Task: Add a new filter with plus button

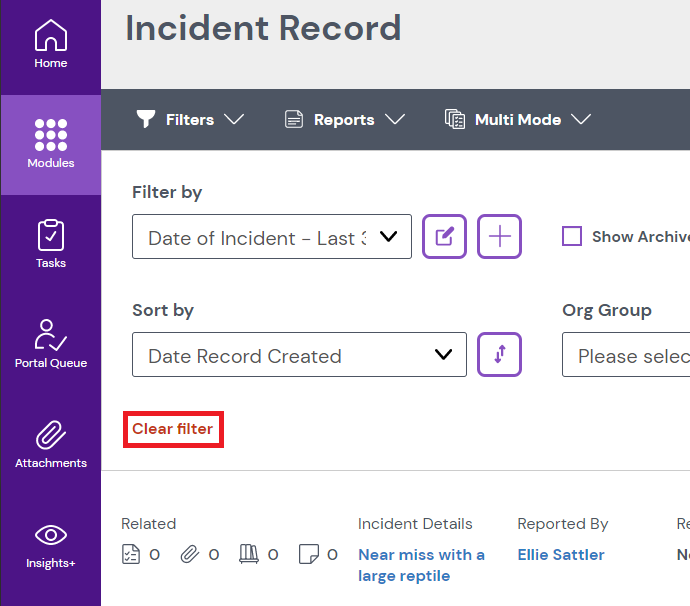Action: pyautogui.click(x=499, y=237)
